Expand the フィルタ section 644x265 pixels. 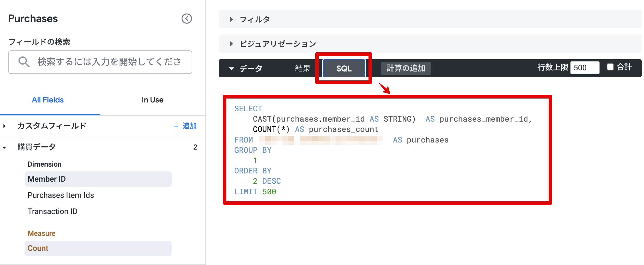[x=231, y=19]
